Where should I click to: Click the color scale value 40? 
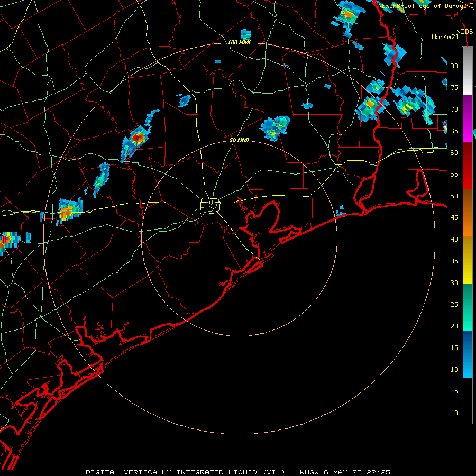pyautogui.click(x=454, y=239)
